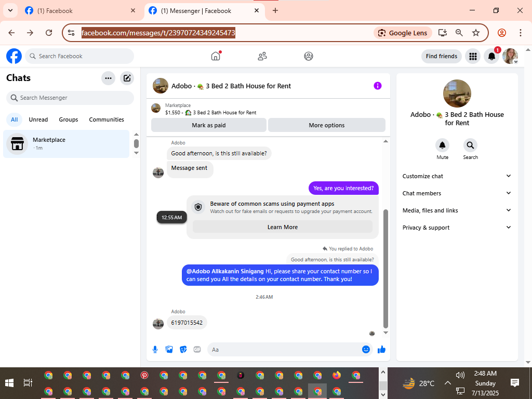
Task: Open Firefox from the taskbar
Action: [x=337, y=375]
